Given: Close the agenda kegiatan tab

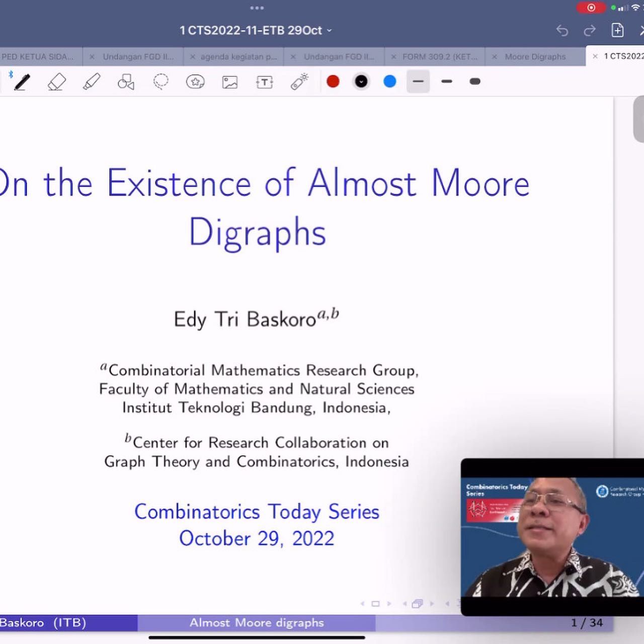Looking at the screenshot, I should coord(193,56).
